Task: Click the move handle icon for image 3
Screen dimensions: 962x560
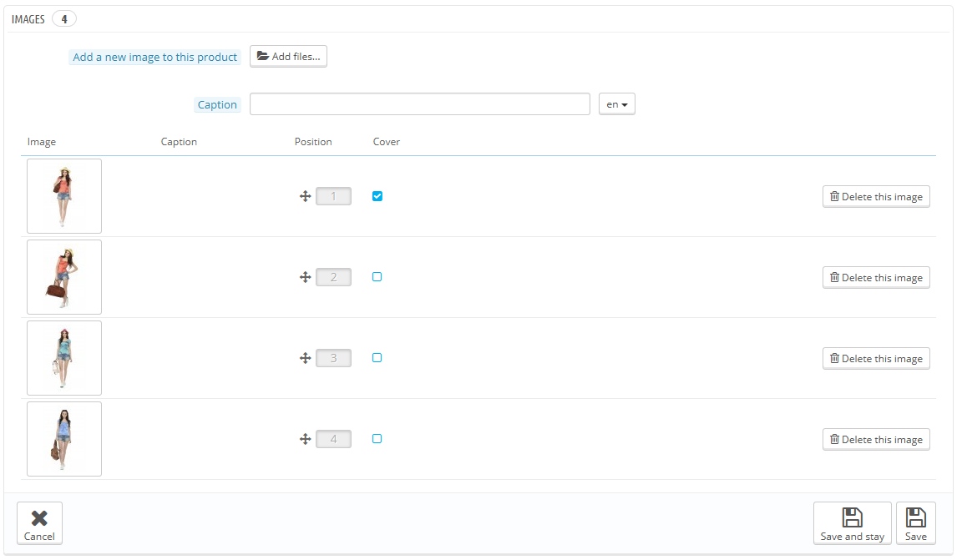Action: [x=305, y=358]
